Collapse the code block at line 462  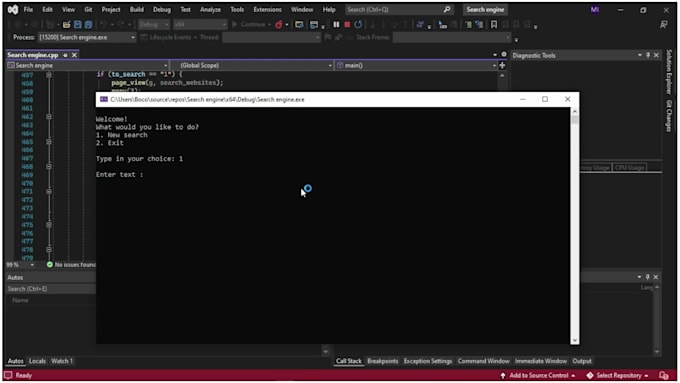tap(49, 117)
